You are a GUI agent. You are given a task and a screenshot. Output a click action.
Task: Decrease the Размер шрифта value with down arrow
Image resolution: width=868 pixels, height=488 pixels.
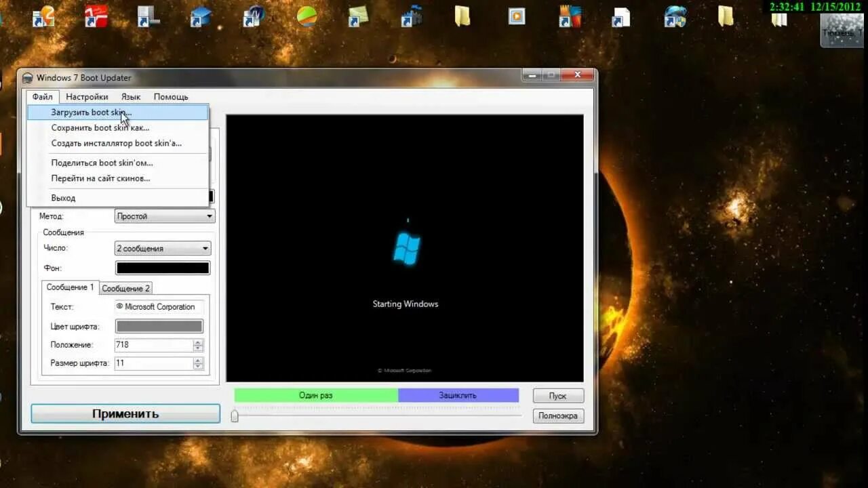click(x=198, y=367)
